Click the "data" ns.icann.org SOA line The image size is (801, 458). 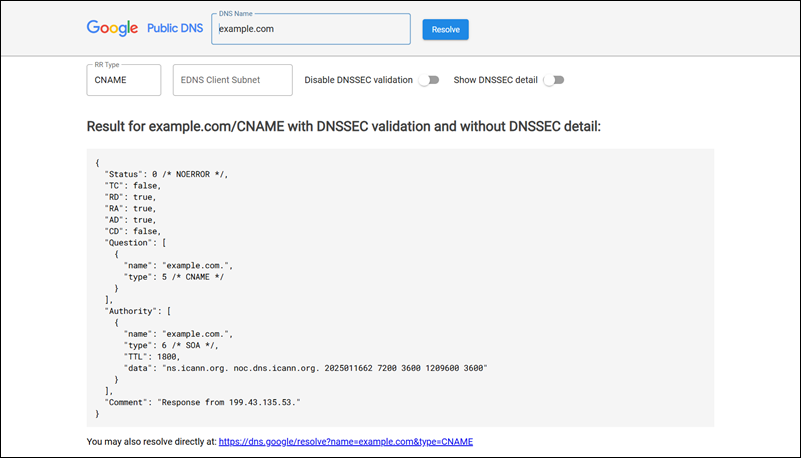coord(305,368)
